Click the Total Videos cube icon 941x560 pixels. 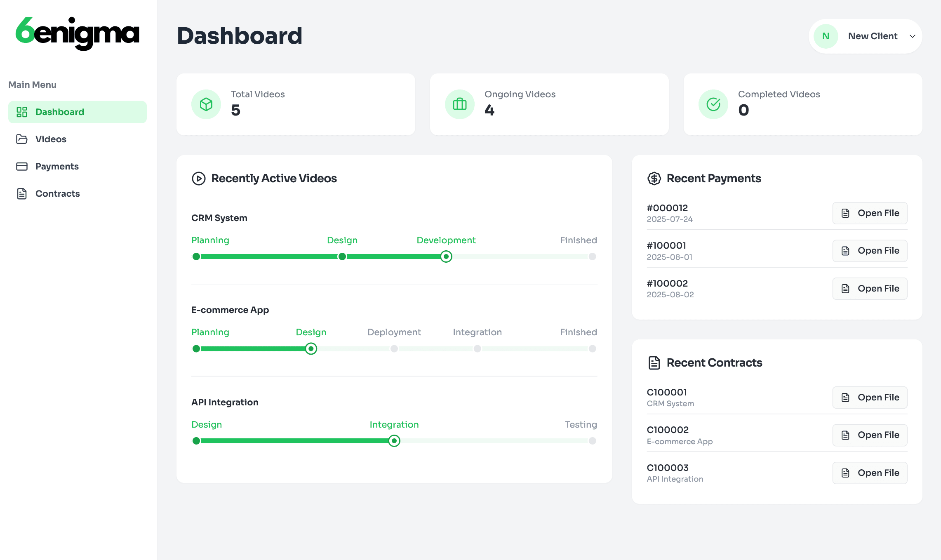click(206, 104)
